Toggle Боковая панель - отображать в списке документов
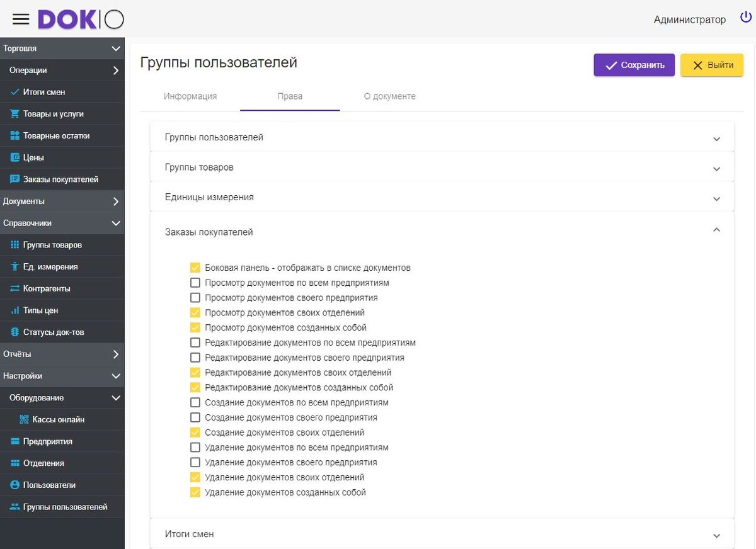This screenshot has height=549, width=756. click(195, 268)
